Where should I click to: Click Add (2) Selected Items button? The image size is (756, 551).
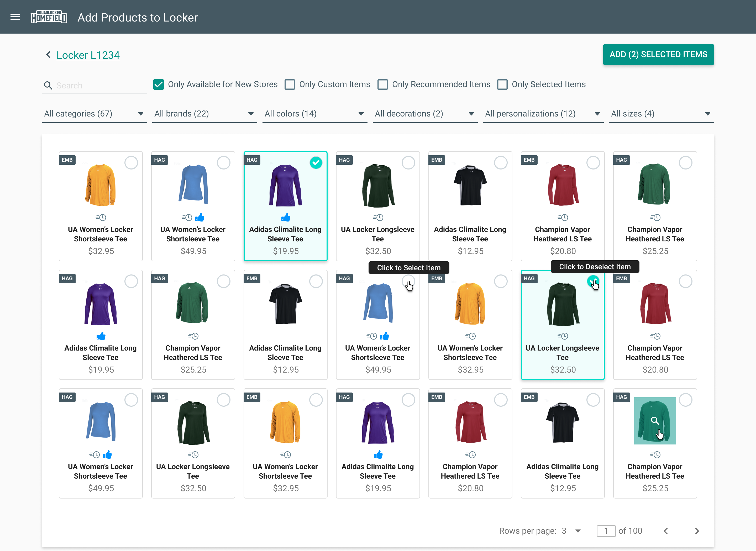658,54
